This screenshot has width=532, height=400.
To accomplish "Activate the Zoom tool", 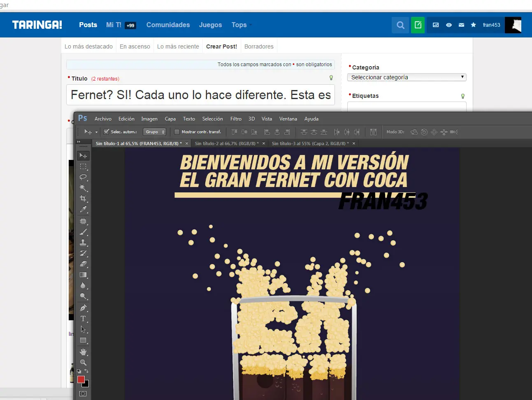I will coord(83,363).
